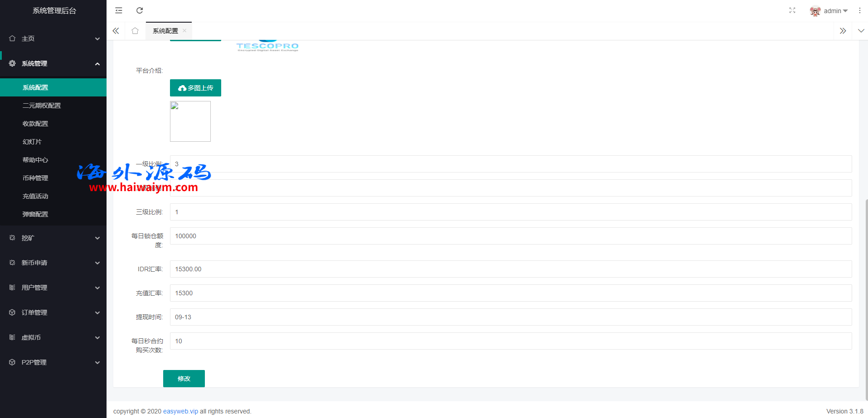Click the home tab icon
This screenshot has height=418, width=868.
(135, 31)
